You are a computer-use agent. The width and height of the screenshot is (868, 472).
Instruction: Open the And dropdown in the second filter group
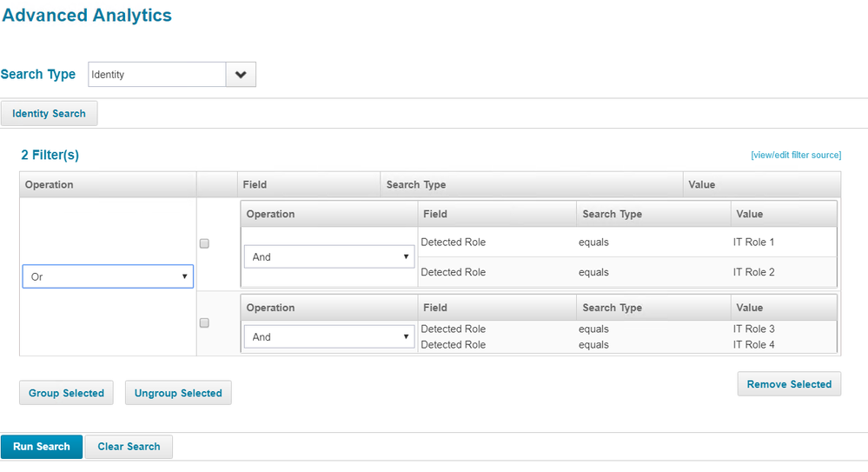coord(328,337)
